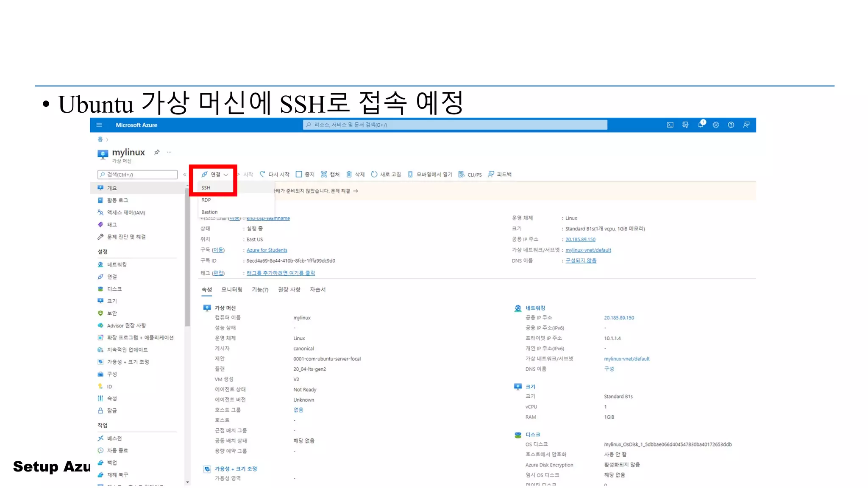The height and width of the screenshot is (488, 868).
Task: Click mylinux-vnet/default link in essentials
Action: tap(588, 250)
